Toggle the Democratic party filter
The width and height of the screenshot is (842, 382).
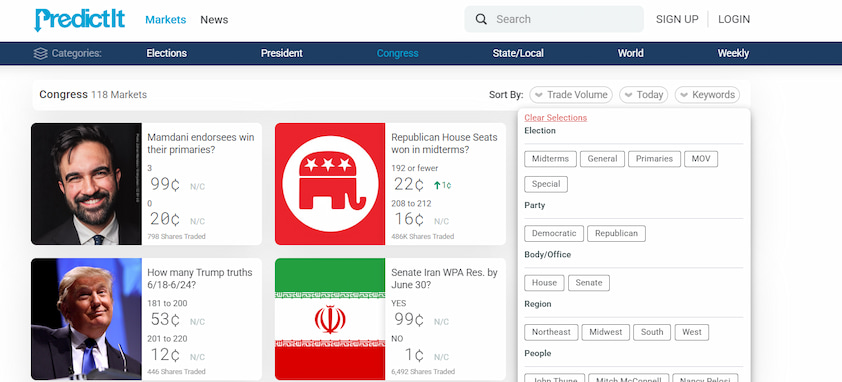click(x=554, y=234)
